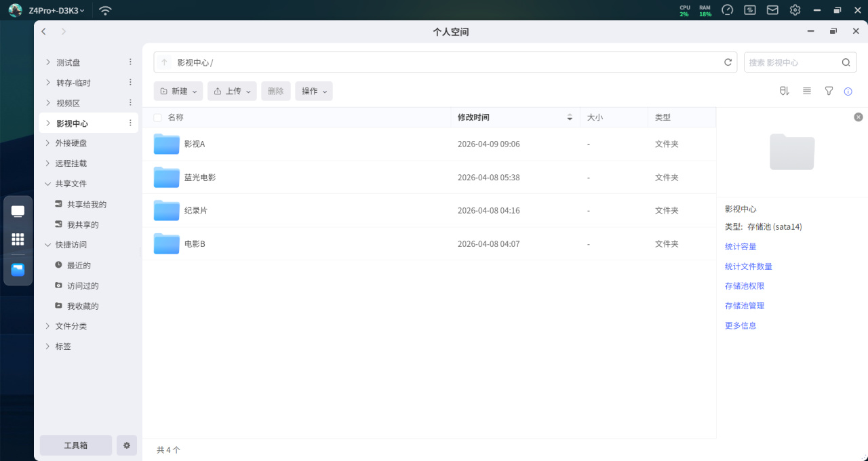This screenshot has height=461, width=868.
Task: Go up one folder level arrow
Action: [164, 62]
